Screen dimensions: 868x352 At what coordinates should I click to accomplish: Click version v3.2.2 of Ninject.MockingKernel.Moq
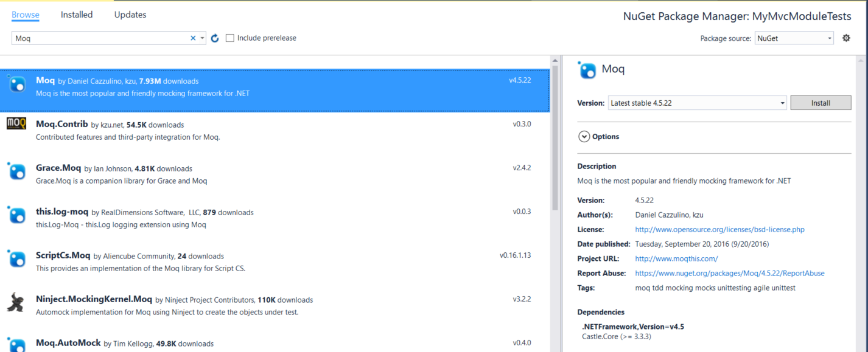(x=522, y=299)
